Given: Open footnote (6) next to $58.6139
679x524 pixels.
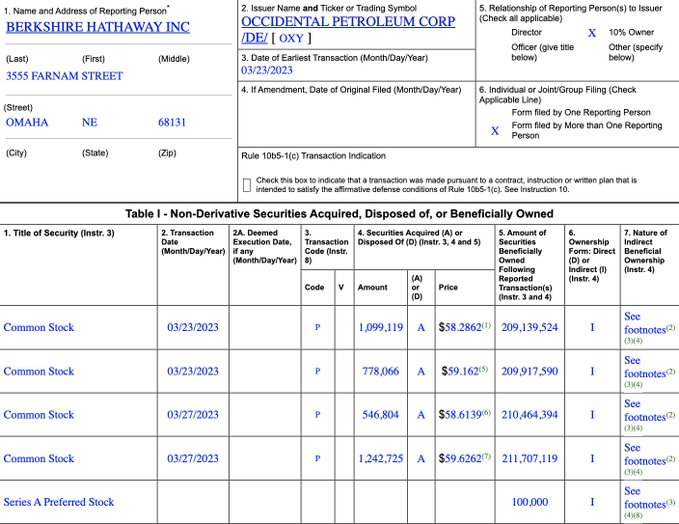Looking at the screenshot, I should [487, 412].
